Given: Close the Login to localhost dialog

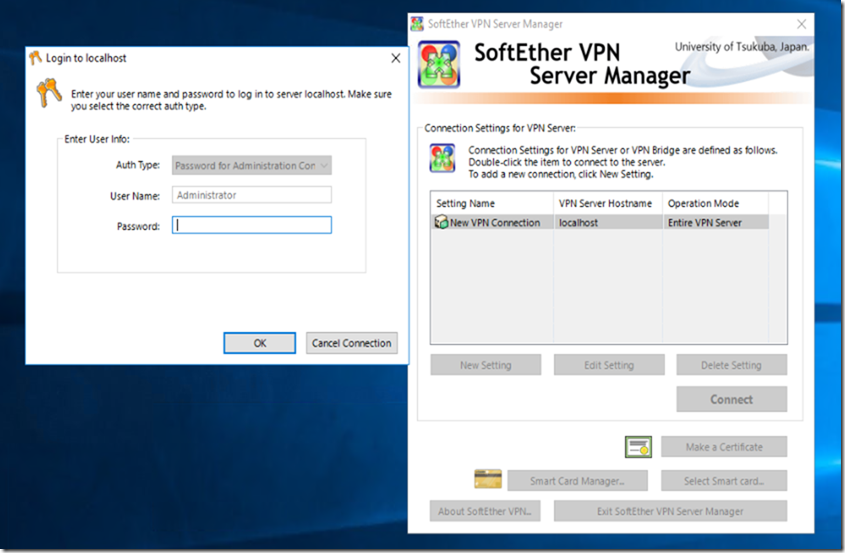Looking at the screenshot, I should tap(395, 58).
